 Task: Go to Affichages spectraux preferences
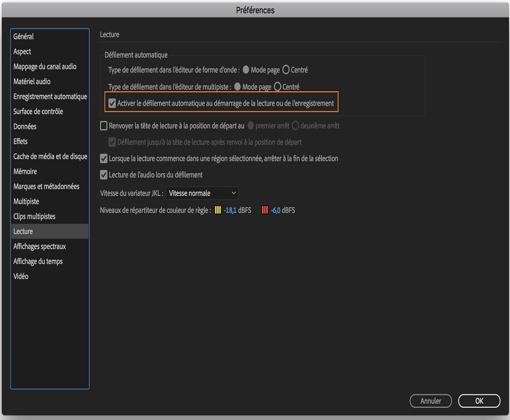pos(40,246)
